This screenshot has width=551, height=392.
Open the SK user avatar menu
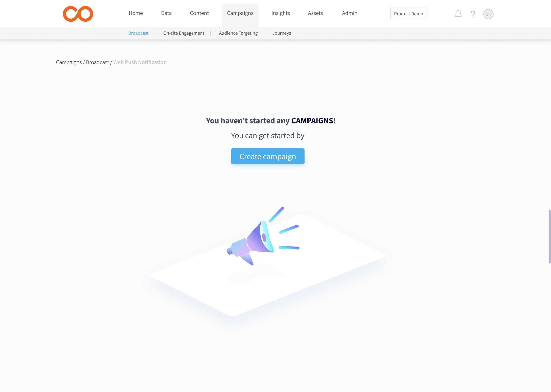click(x=488, y=14)
